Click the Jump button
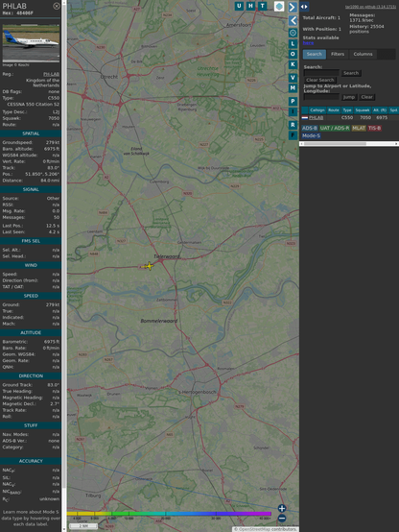 [349, 97]
